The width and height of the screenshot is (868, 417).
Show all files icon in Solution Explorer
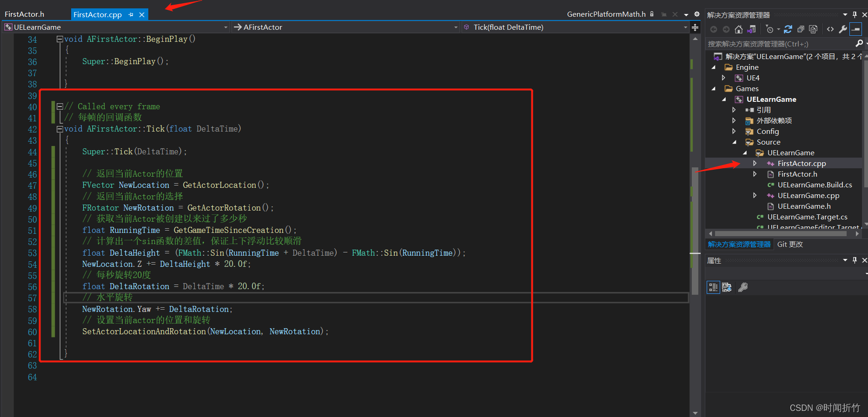point(813,29)
